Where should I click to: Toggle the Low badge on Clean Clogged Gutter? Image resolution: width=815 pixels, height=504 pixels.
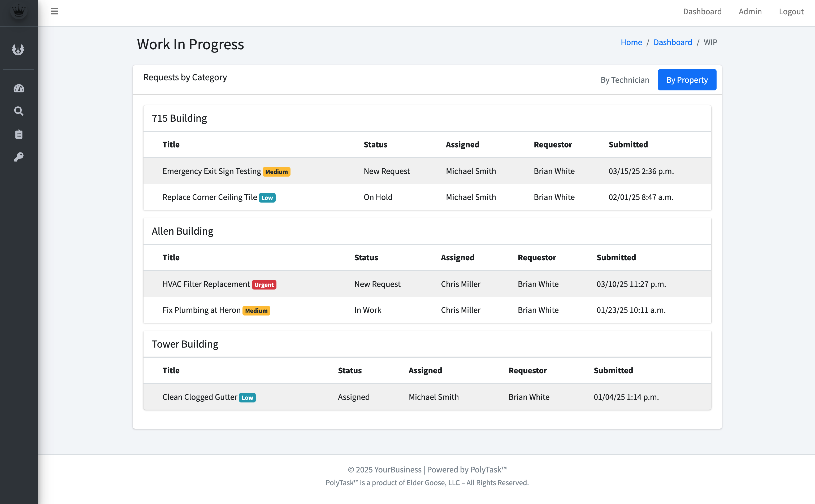247,398
